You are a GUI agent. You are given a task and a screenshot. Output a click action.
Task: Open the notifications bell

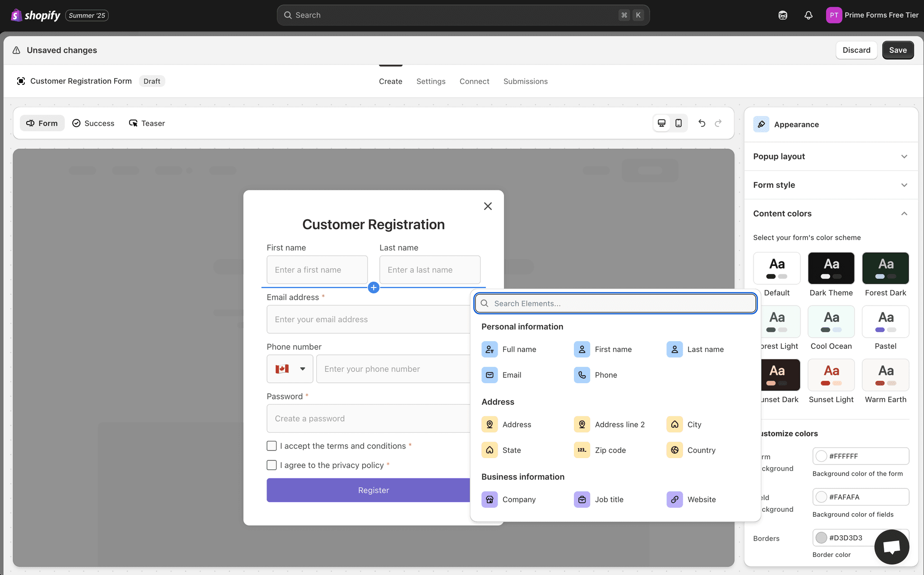(x=808, y=15)
